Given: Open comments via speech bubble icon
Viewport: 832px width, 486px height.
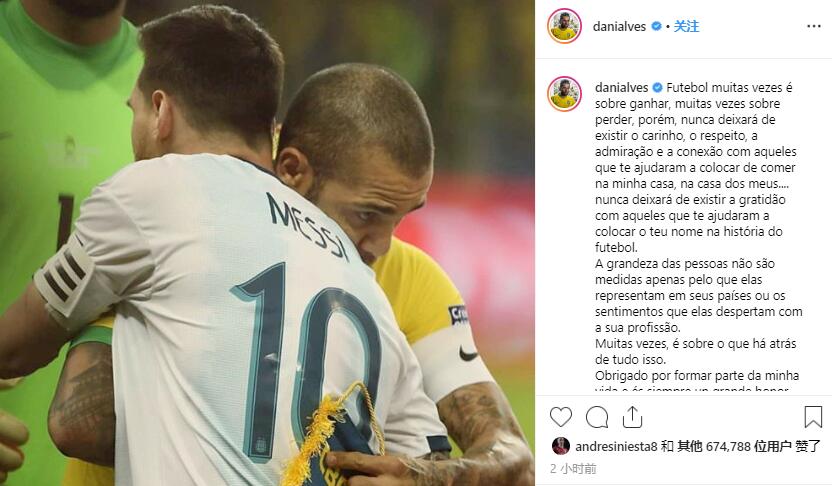Looking at the screenshot, I should coord(597,417).
